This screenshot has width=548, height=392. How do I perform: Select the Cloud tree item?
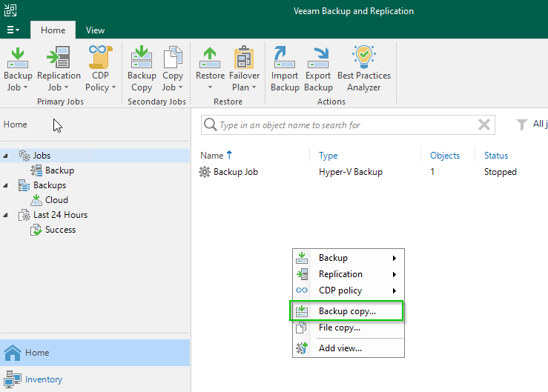pos(56,200)
